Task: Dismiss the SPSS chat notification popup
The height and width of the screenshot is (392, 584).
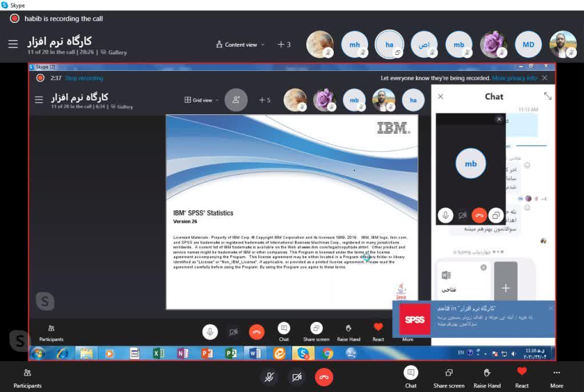Action: point(550,308)
